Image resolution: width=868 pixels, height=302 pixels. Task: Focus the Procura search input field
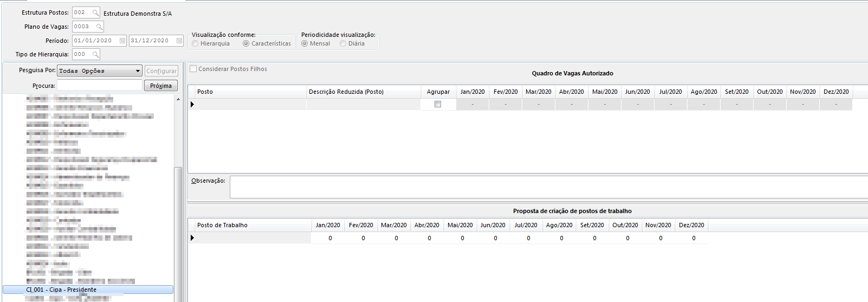click(100, 86)
